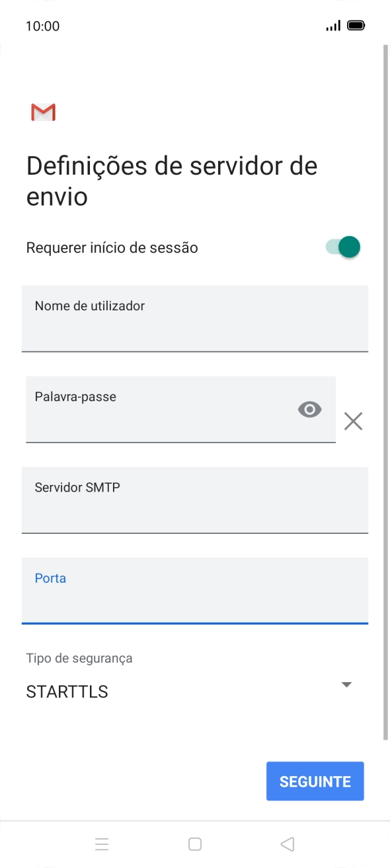Tap the 10:00 clock in status bar

coord(43,26)
